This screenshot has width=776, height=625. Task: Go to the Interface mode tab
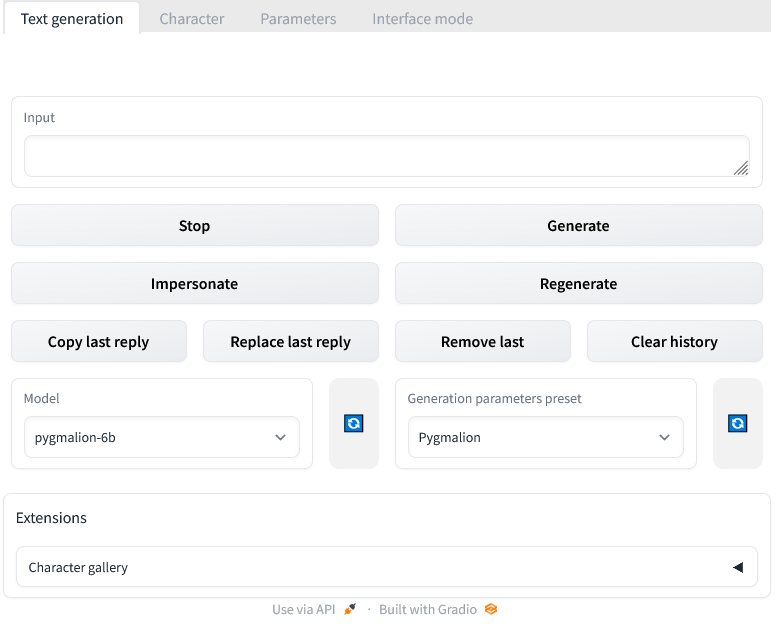coord(422,19)
